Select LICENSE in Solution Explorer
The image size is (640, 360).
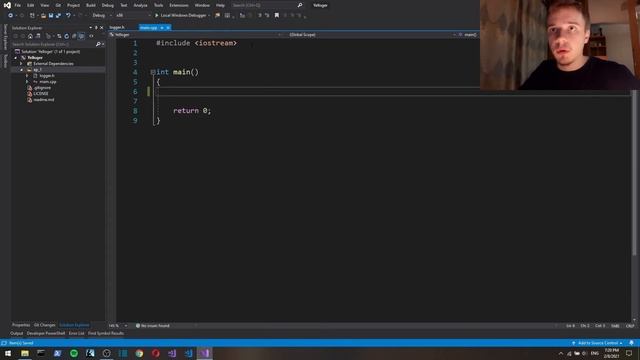[x=41, y=93]
